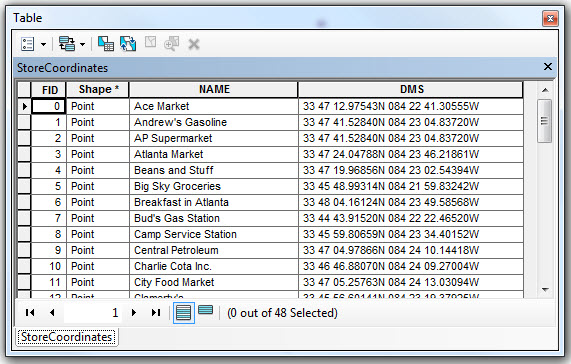
Task: Click the Switch Selection icon
Action: (x=128, y=44)
